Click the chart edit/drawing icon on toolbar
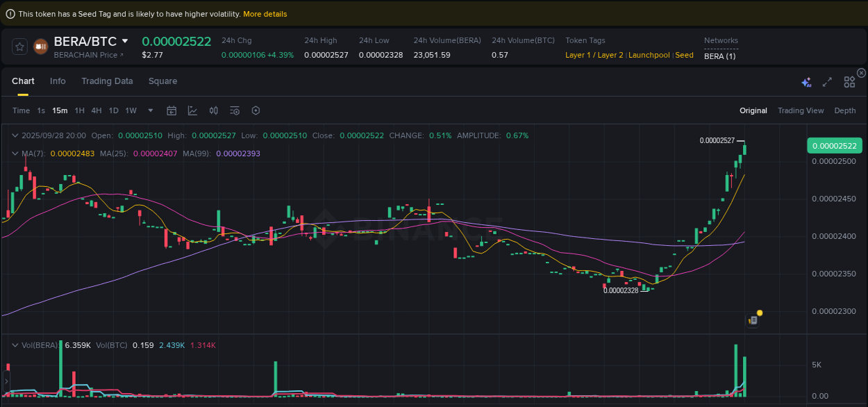This screenshot has width=868, height=407. click(x=192, y=110)
